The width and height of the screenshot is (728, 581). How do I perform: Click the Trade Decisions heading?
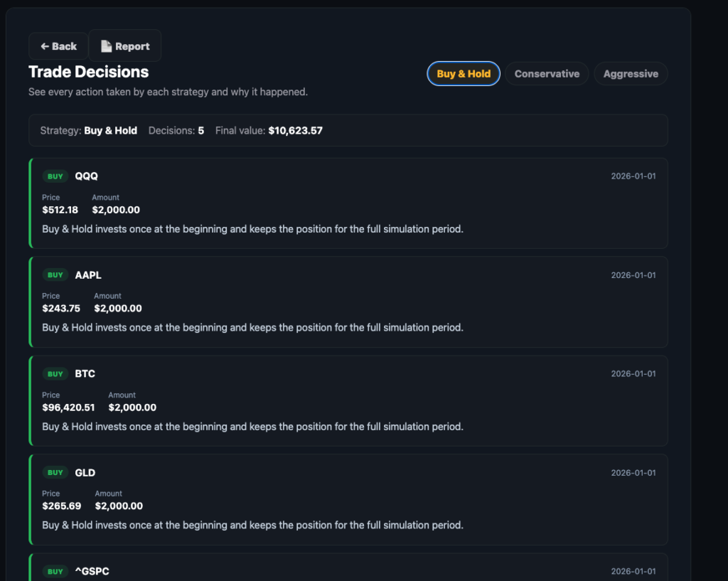(x=89, y=72)
